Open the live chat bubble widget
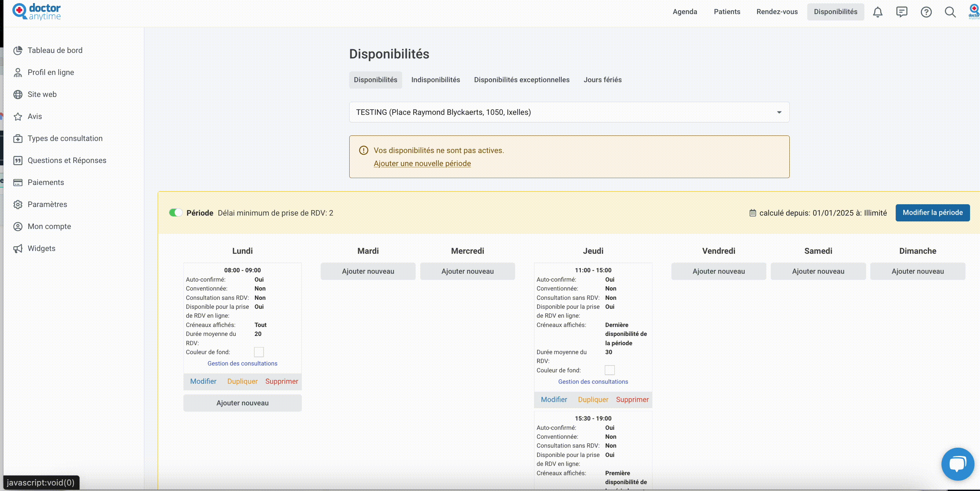The image size is (980, 491). (958, 464)
